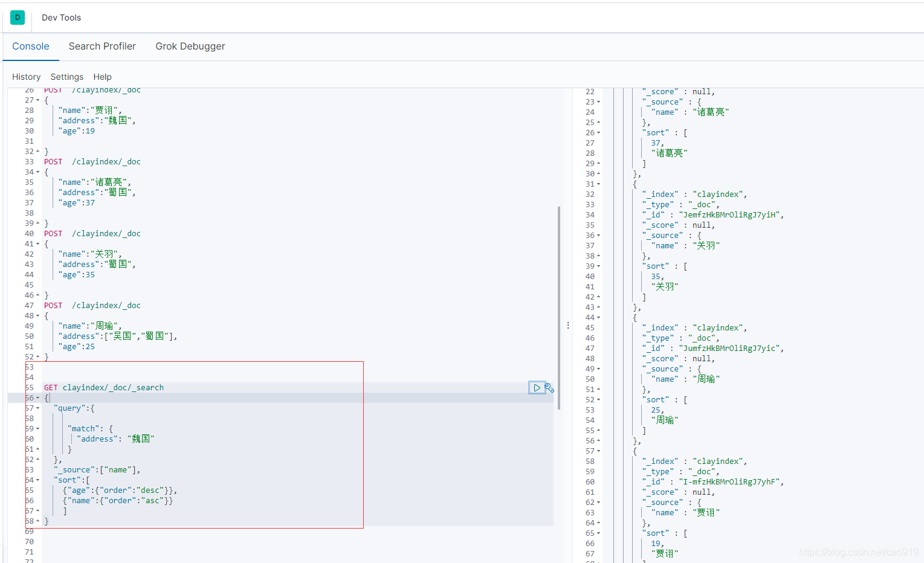Image resolution: width=924 pixels, height=563 pixels.
Task: Click the address array 吴国 蜀国 line
Action: click(x=118, y=336)
